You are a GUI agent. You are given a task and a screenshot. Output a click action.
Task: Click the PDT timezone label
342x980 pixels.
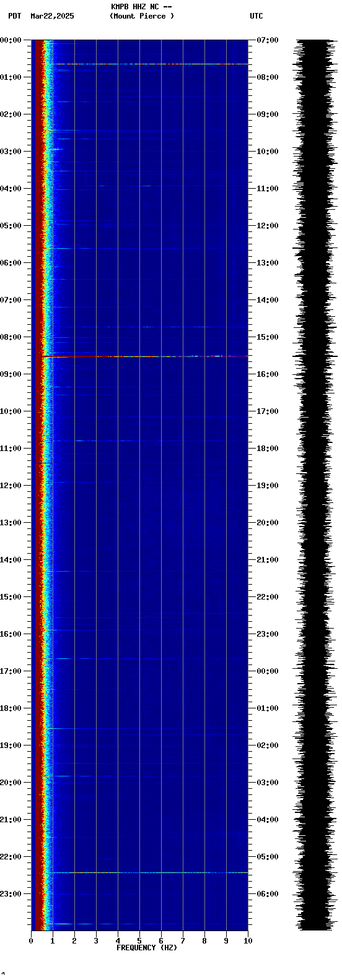click(14, 16)
